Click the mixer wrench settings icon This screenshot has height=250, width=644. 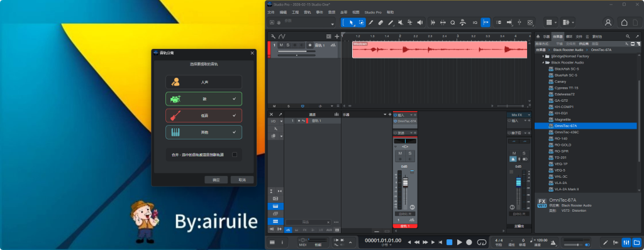(x=276, y=129)
